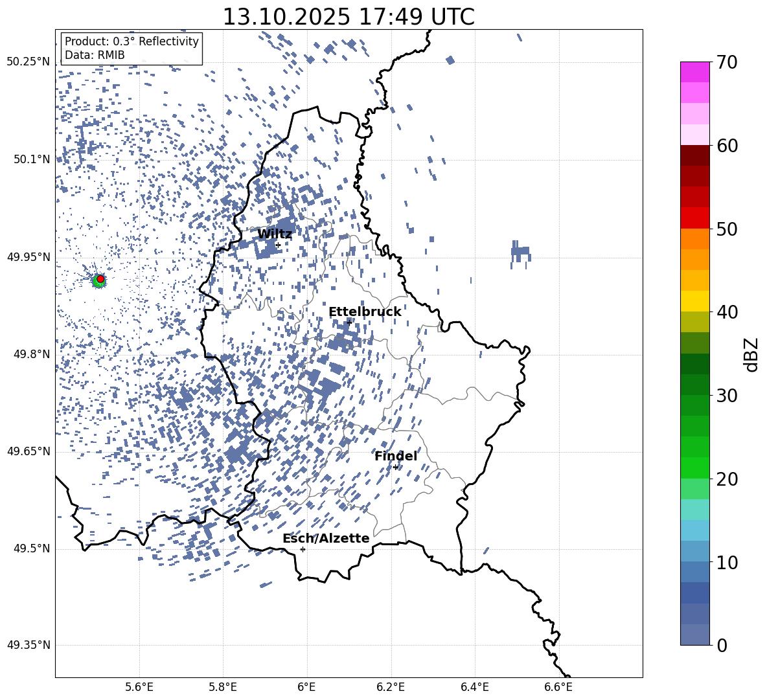Click the magenta top colorbar swatch

(694, 72)
